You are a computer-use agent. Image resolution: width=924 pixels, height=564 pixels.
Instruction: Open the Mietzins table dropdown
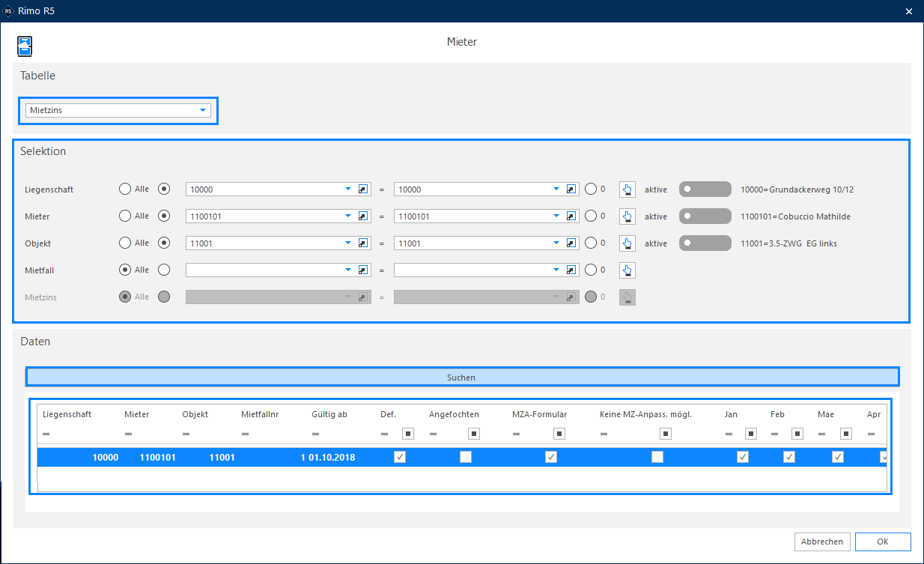(x=118, y=111)
